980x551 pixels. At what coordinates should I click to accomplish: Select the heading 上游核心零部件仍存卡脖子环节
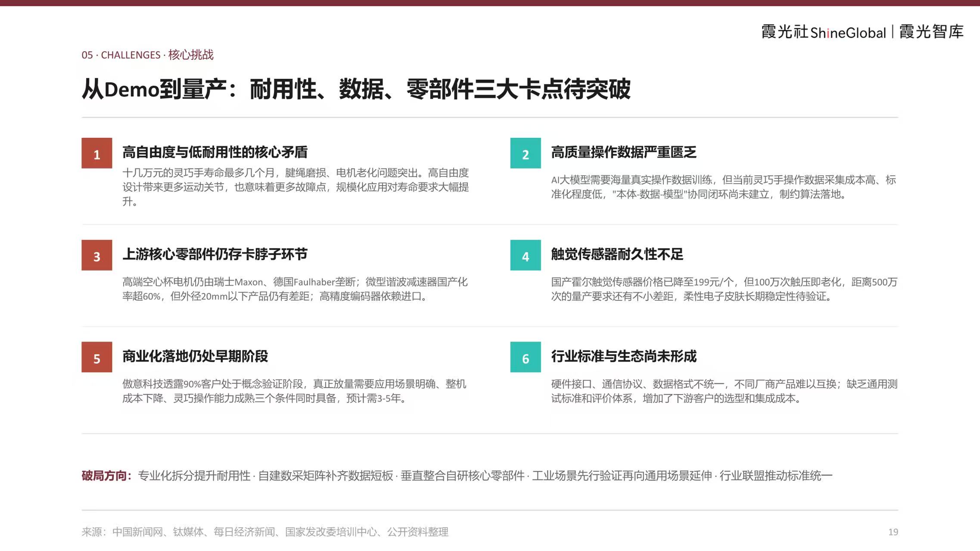tap(215, 254)
